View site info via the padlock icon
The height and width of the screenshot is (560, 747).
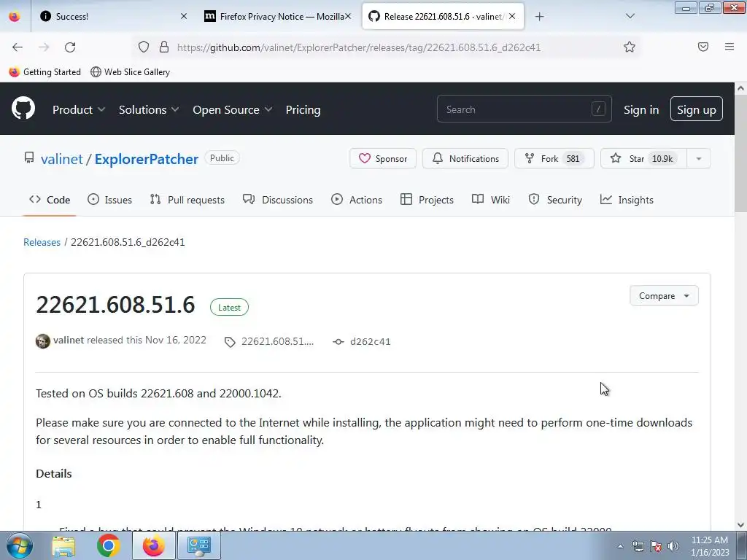(x=164, y=47)
